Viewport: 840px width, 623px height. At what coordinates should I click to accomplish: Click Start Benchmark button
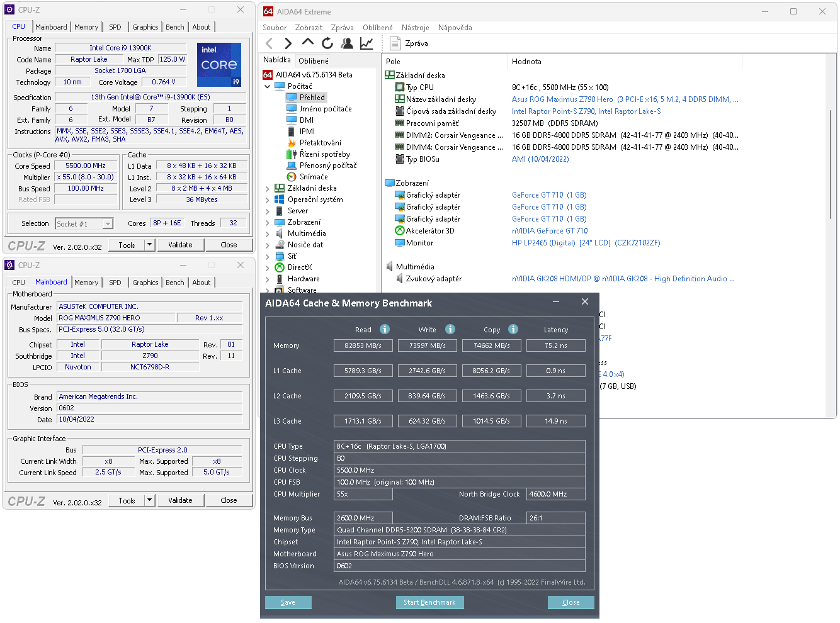(429, 602)
